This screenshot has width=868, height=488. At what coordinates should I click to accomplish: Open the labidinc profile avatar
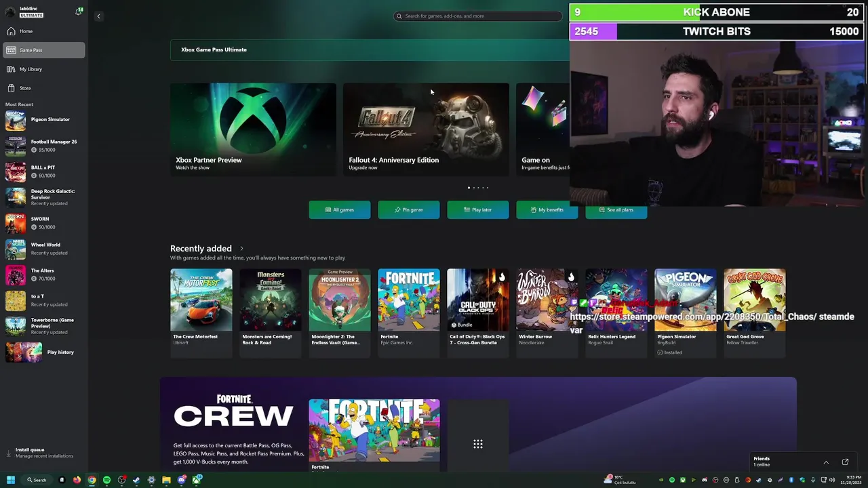tap(10, 12)
